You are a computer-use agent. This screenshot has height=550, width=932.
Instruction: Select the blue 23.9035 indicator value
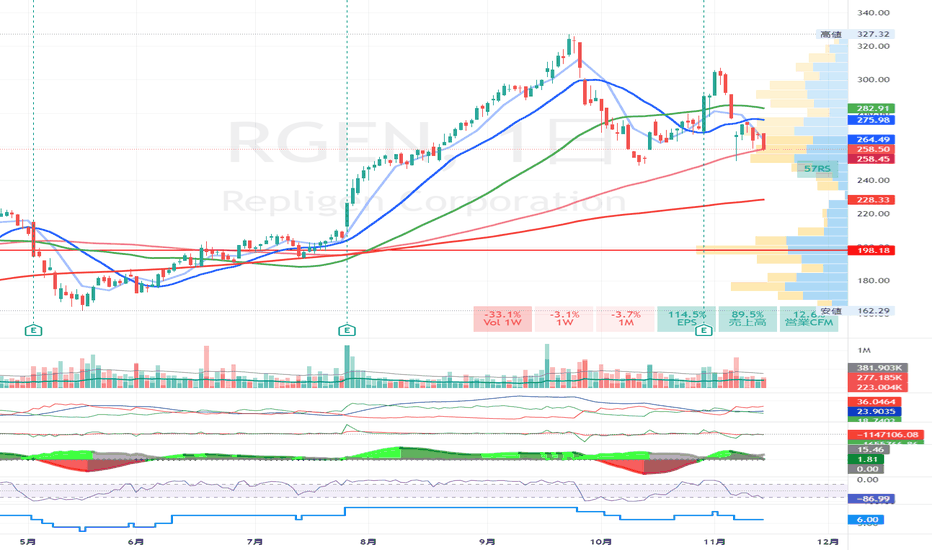click(876, 411)
